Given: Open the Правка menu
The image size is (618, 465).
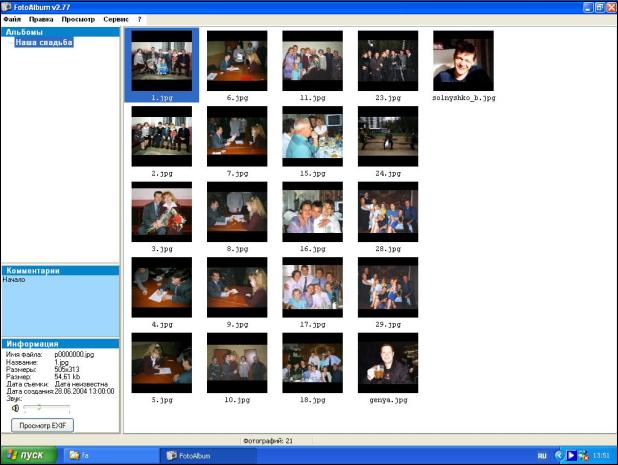Looking at the screenshot, I should click(x=41, y=19).
